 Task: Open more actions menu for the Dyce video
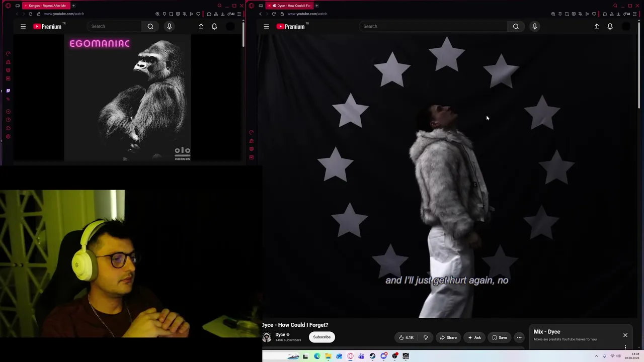pyautogui.click(x=519, y=337)
